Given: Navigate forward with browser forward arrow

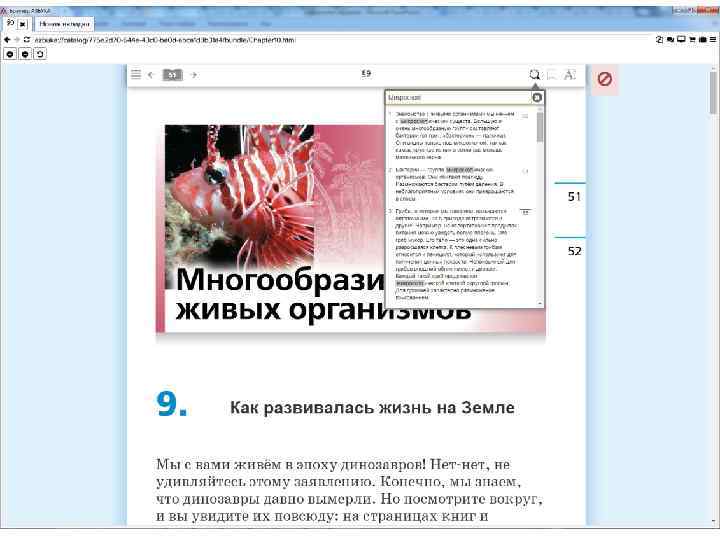Looking at the screenshot, I should point(17,40).
